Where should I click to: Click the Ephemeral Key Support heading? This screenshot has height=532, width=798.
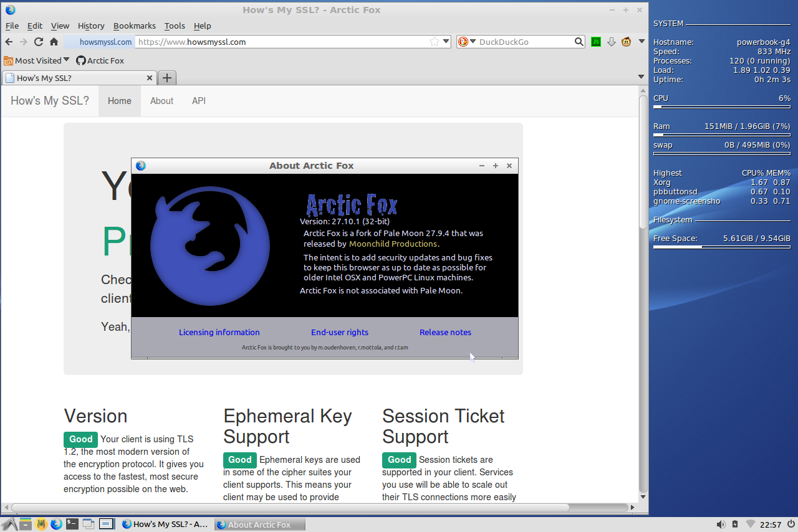[x=287, y=426]
